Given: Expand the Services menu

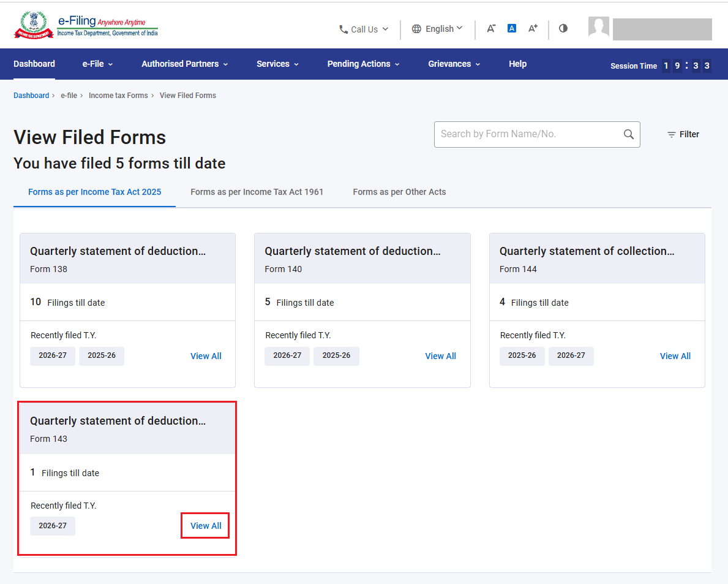Looking at the screenshot, I should pos(277,64).
